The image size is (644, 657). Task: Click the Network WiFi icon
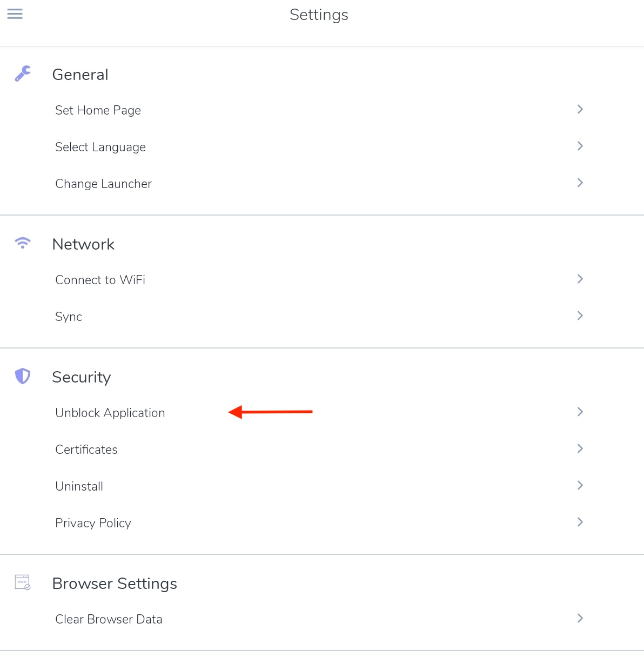click(x=23, y=243)
